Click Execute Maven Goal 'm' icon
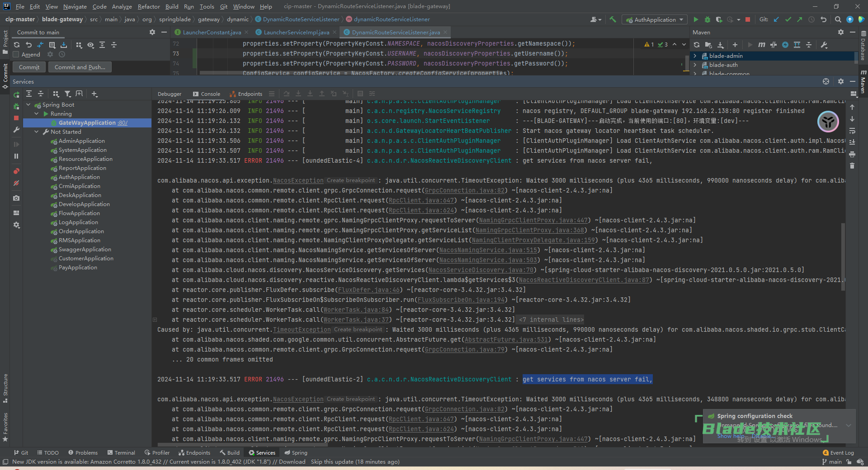 tap(762, 45)
